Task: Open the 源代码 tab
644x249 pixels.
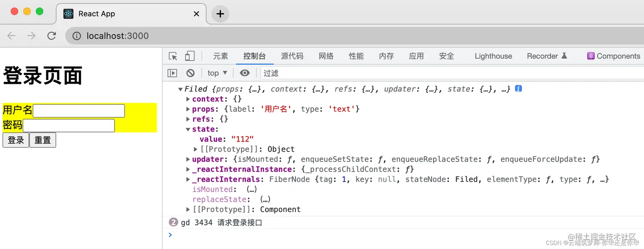Action: click(292, 56)
